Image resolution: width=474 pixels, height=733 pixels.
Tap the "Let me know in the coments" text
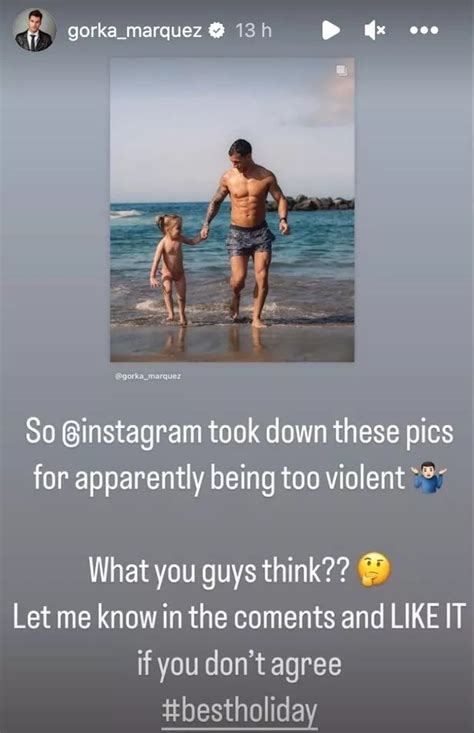point(174,617)
